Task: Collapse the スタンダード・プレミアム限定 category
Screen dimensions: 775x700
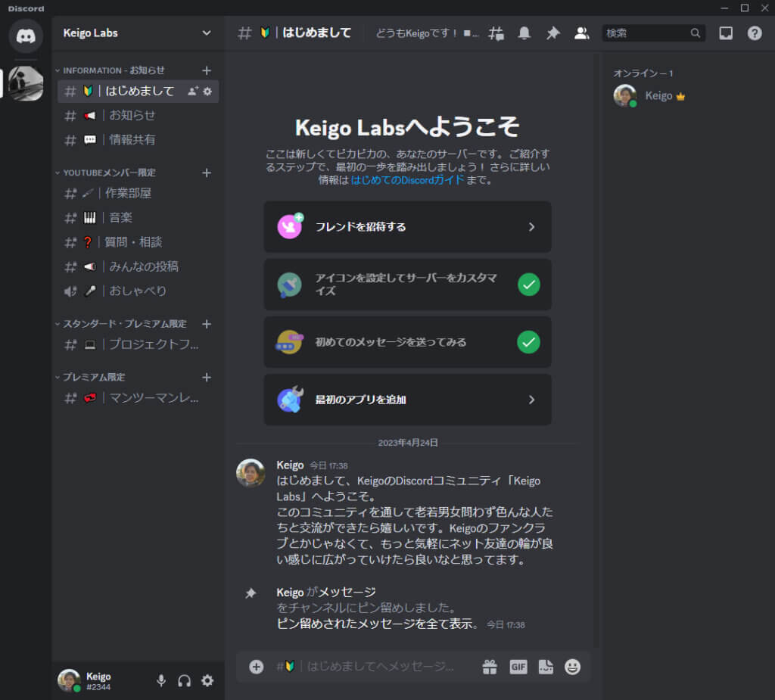Action: click(x=121, y=324)
